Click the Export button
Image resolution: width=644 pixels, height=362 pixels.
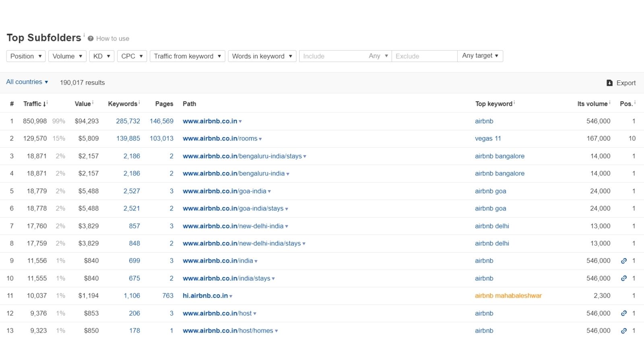[x=621, y=83]
